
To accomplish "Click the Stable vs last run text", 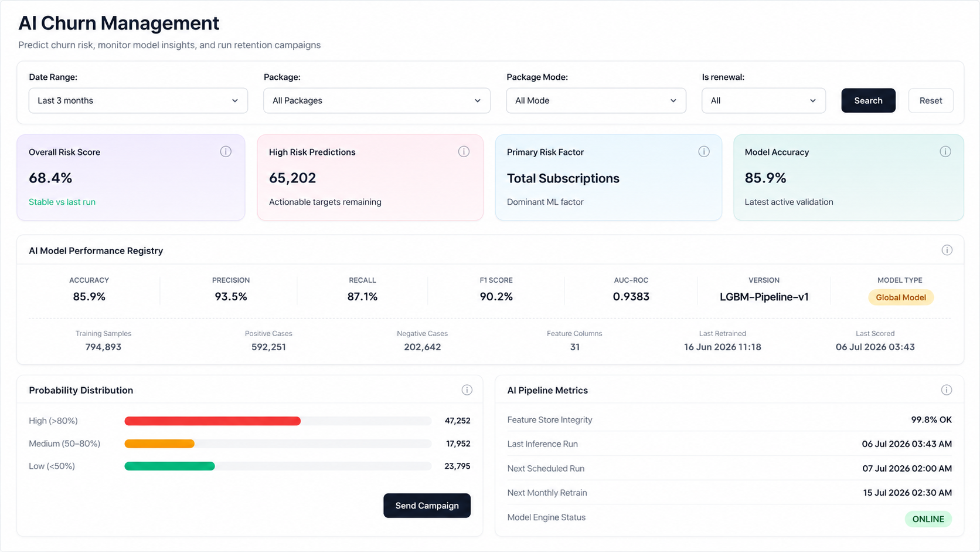I will click(62, 202).
